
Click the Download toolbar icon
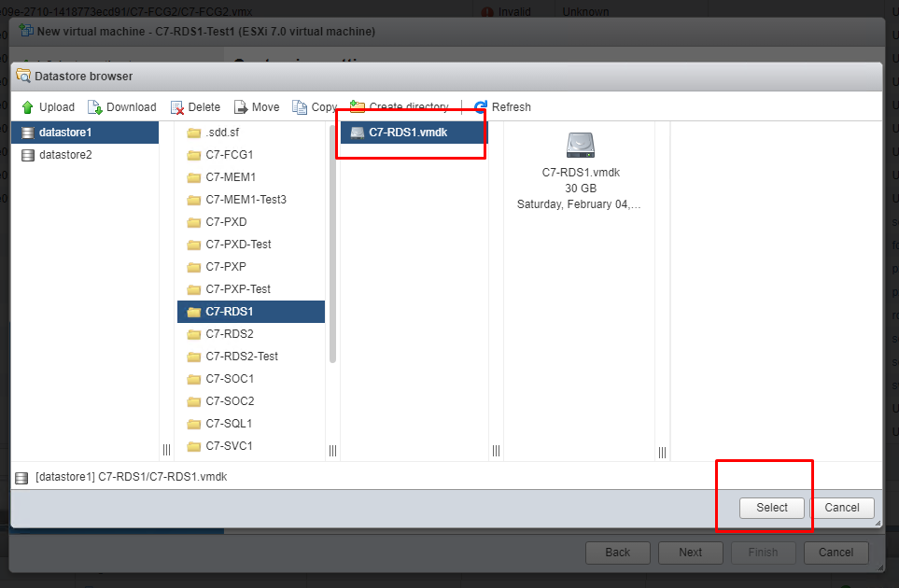coord(94,107)
